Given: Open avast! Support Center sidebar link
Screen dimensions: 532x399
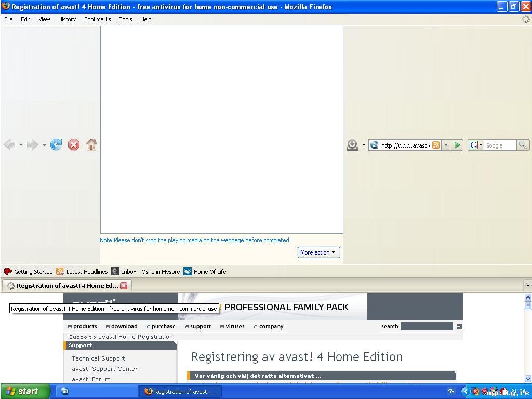Looking at the screenshot, I should tap(104, 369).
